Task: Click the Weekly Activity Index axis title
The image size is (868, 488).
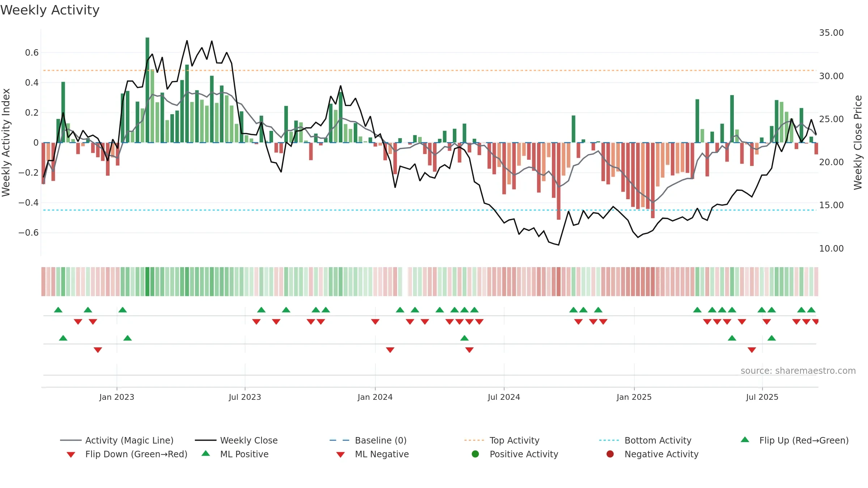Action: coord(6,142)
